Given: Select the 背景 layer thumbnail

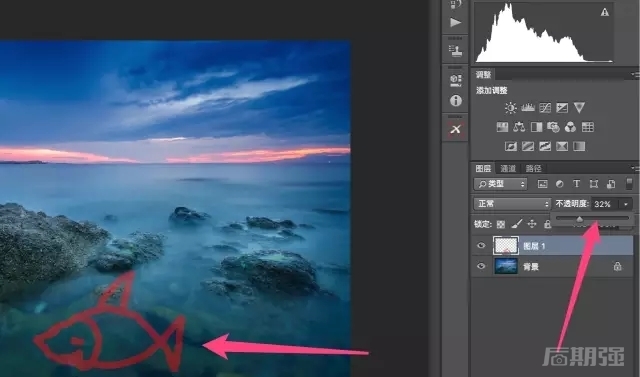Looking at the screenshot, I should [x=506, y=266].
